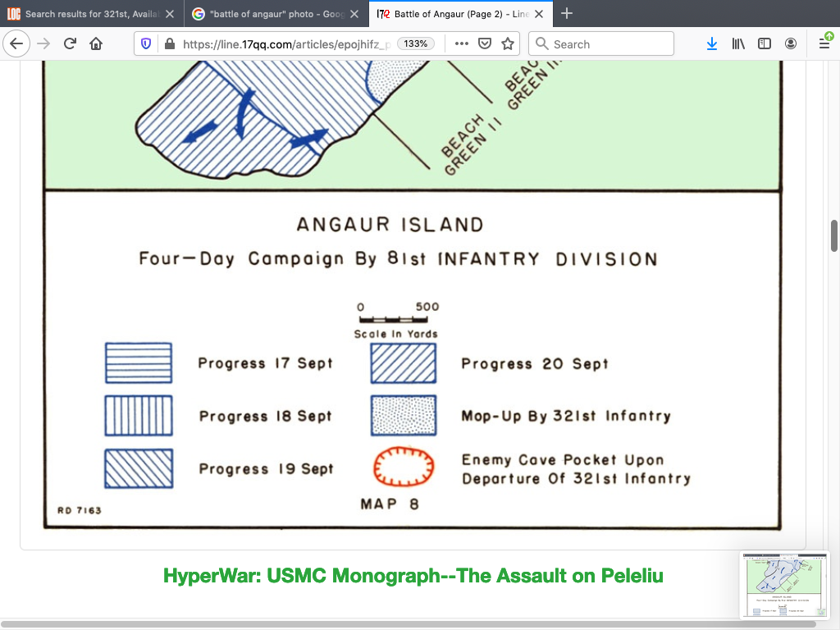
Task: Open the Firefox hamburger menu
Action: [x=824, y=44]
